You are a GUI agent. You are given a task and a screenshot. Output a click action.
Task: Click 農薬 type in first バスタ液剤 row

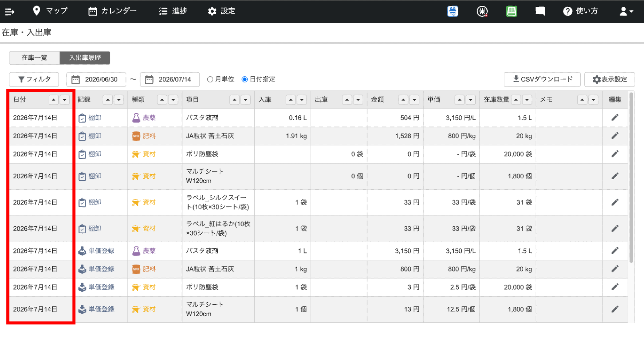(x=144, y=118)
